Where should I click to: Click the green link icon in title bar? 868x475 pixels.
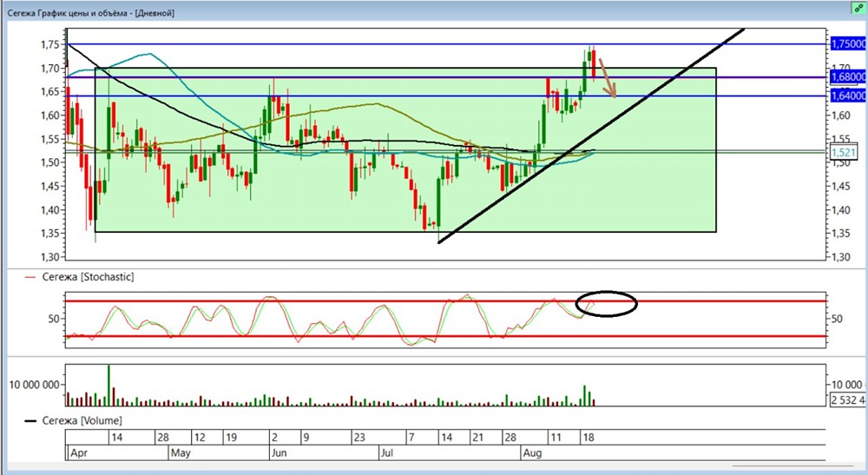(x=858, y=8)
